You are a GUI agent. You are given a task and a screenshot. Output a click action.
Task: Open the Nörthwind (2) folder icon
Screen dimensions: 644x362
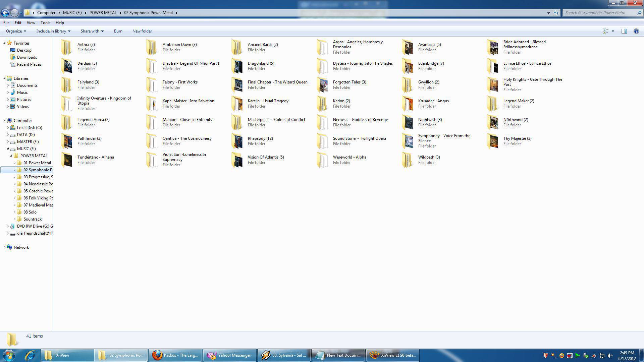[x=493, y=122]
